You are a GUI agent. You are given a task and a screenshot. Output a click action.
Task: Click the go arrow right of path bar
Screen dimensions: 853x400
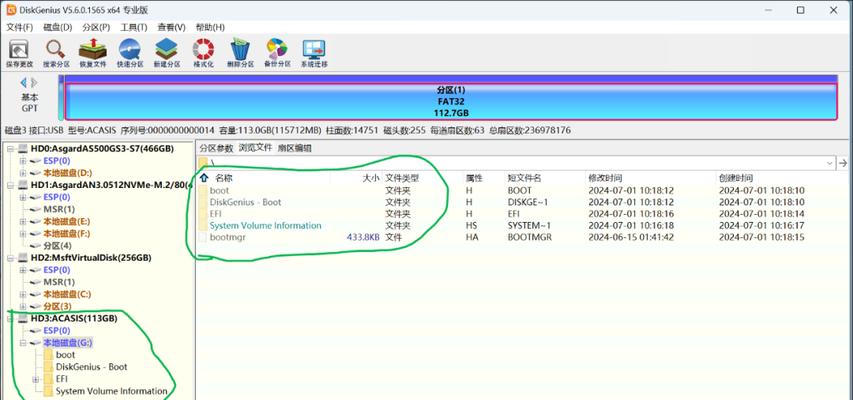click(843, 163)
